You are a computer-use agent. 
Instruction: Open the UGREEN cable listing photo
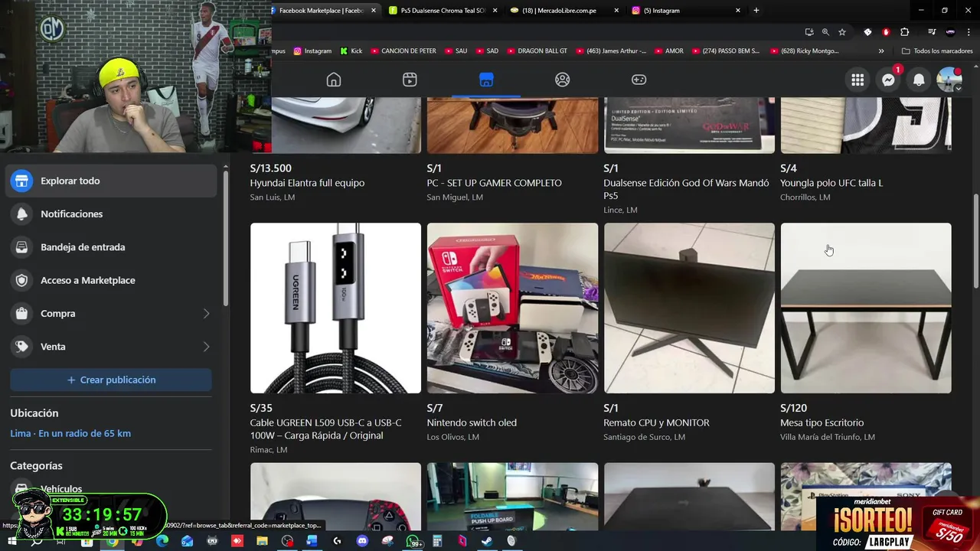[335, 308]
